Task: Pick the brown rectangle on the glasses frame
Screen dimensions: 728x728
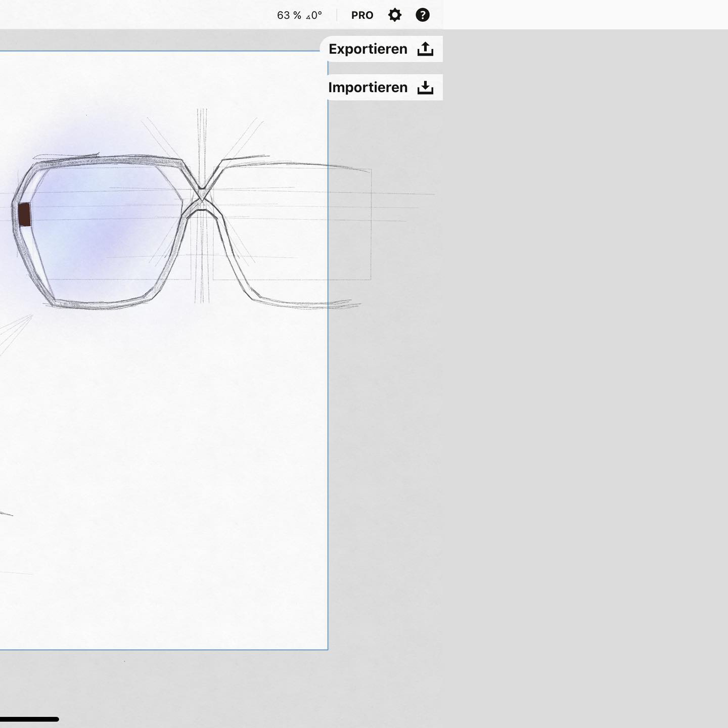Action: pos(24,214)
